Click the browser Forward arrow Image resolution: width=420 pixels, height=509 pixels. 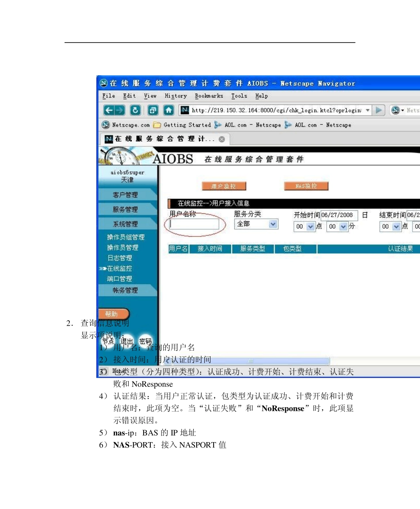(120, 110)
